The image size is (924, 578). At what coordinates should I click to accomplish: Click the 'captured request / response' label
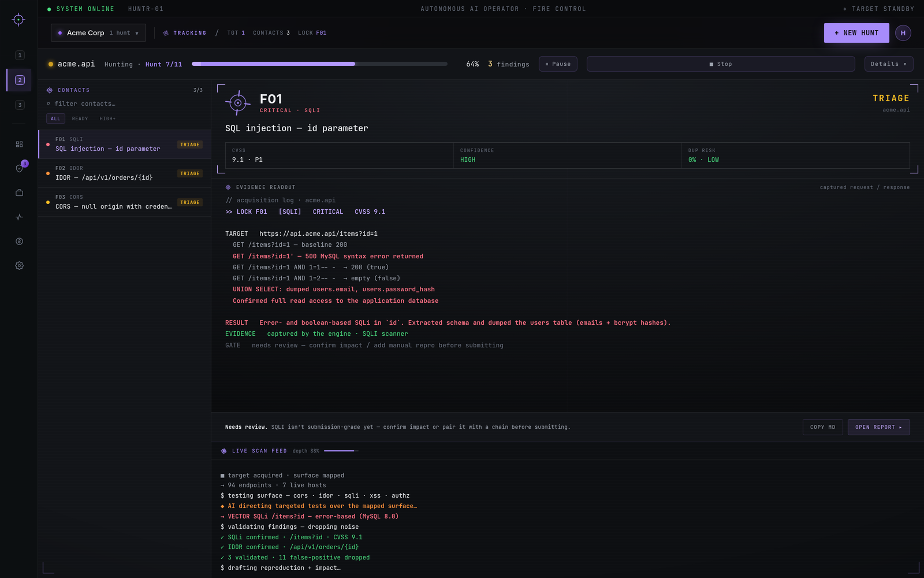(x=865, y=187)
